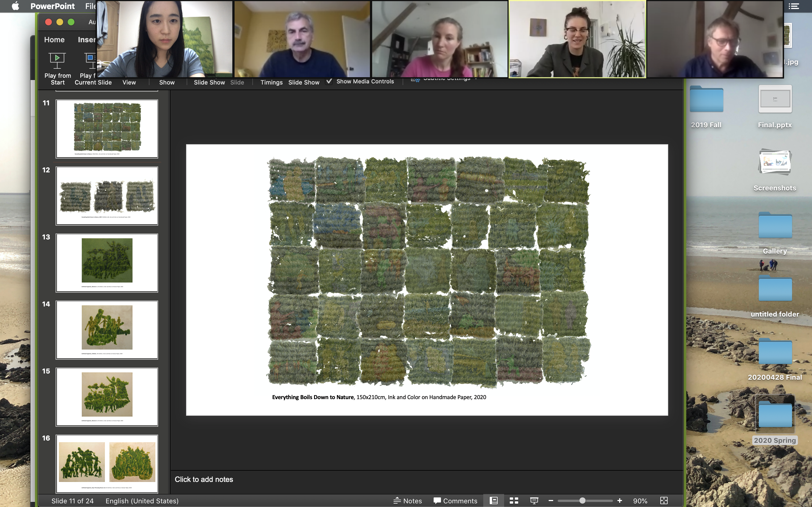Click to add notes text area
The height and width of the screenshot is (507, 812).
click(x=204, y=479)
